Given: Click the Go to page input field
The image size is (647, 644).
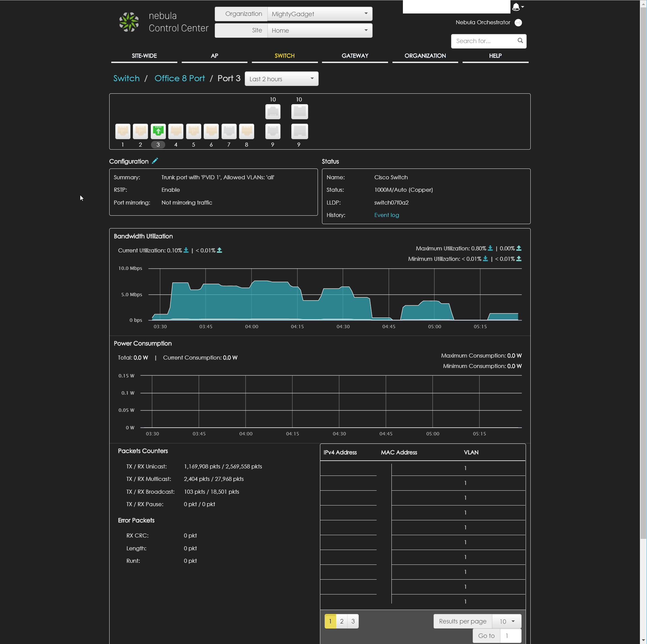Looking at the screenshot, I should [x=510, y=636].
